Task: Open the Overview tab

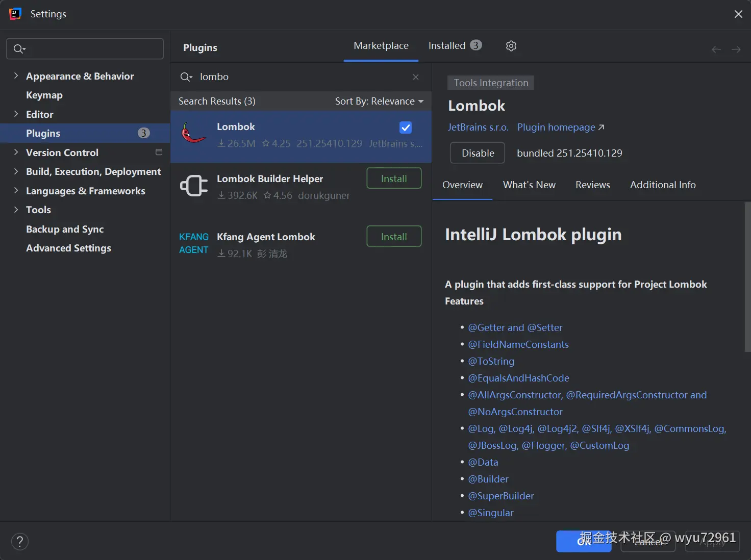Action: [462, 185]
